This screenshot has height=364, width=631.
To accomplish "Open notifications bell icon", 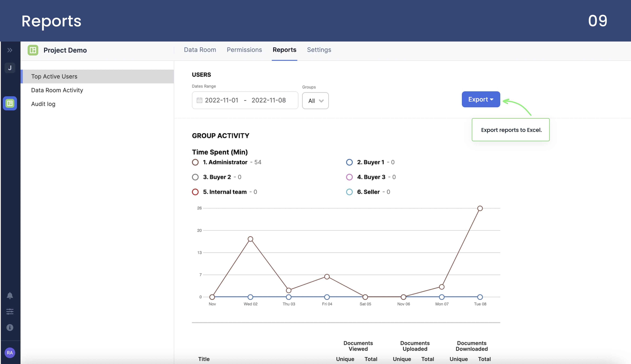I will tap(10, 296).
